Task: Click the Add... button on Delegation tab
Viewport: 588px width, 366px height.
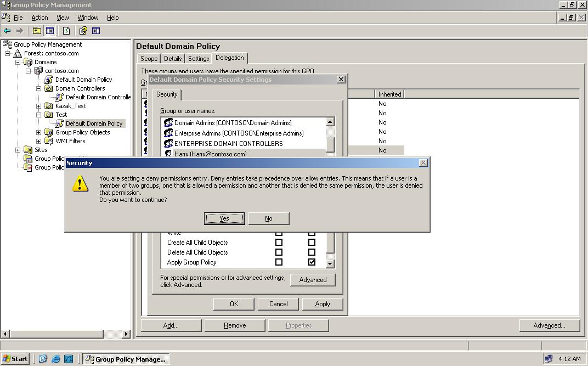Action: click(x=171, y=325)
